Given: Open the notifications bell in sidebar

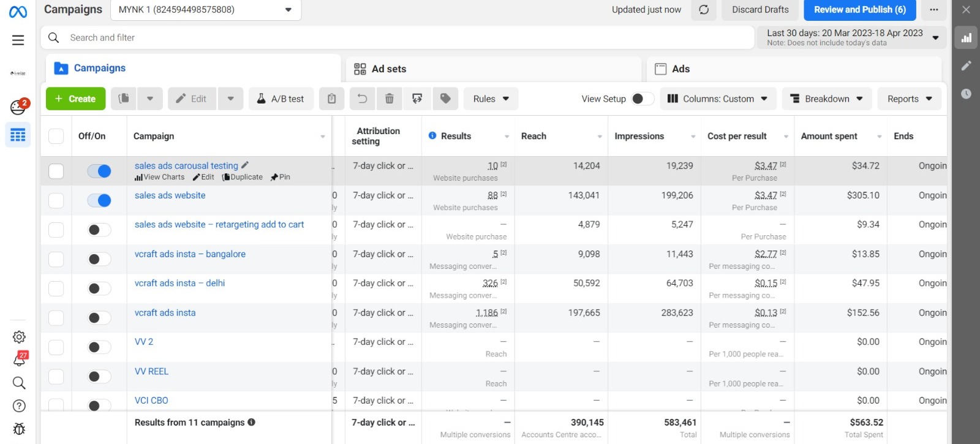Looking at the screenshot, I should coord(19,360).
